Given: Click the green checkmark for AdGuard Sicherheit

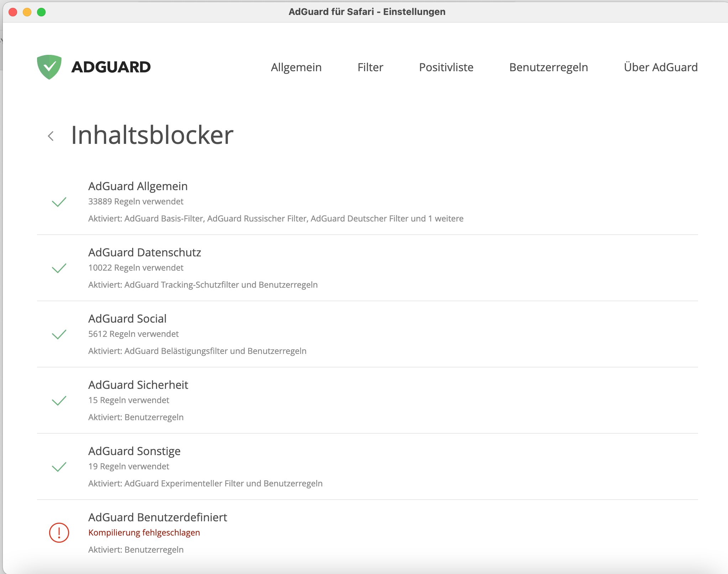Looking at the screenshot, I should pyautogui.click(x=59, y=401).
